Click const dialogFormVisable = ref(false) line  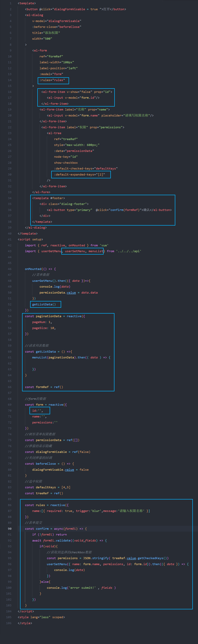pyautogui.click(x=58, y=452)
